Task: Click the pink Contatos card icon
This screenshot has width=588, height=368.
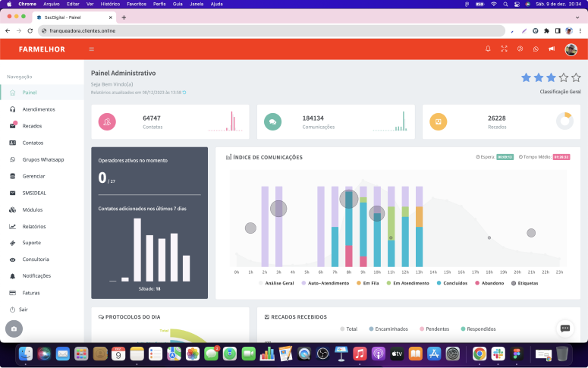Action: [107, 122]
